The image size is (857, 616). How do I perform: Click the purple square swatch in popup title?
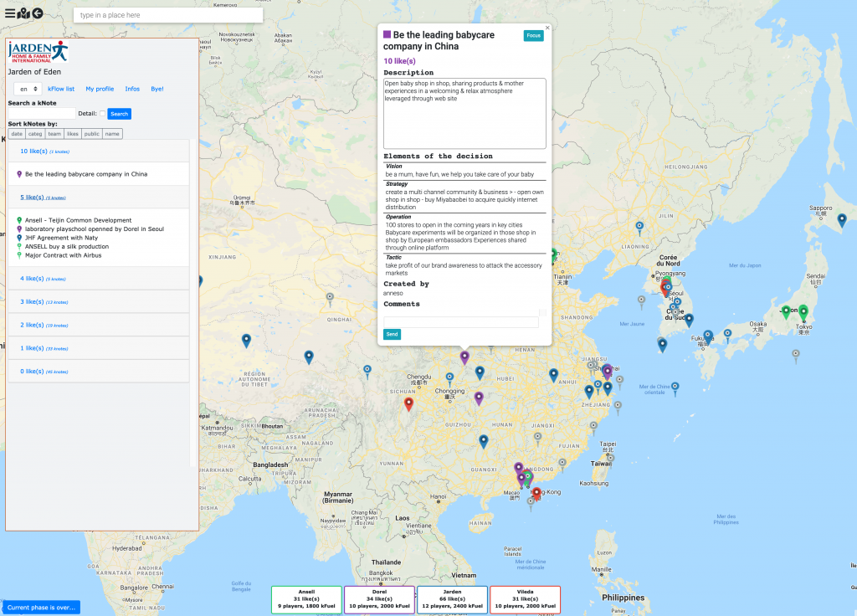387,35
